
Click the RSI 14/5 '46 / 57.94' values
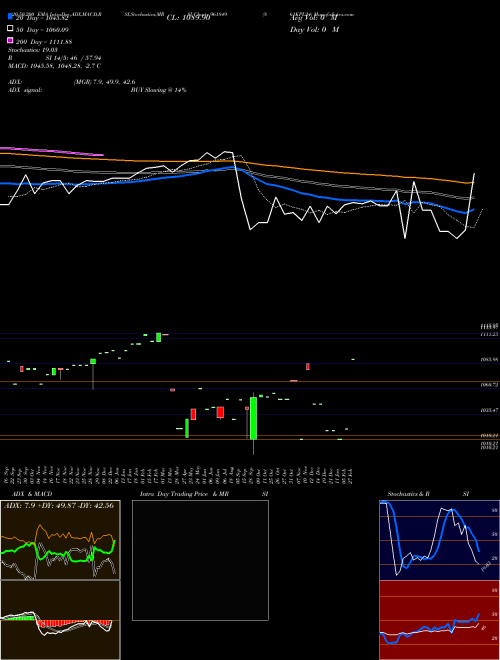click(85, 58)
